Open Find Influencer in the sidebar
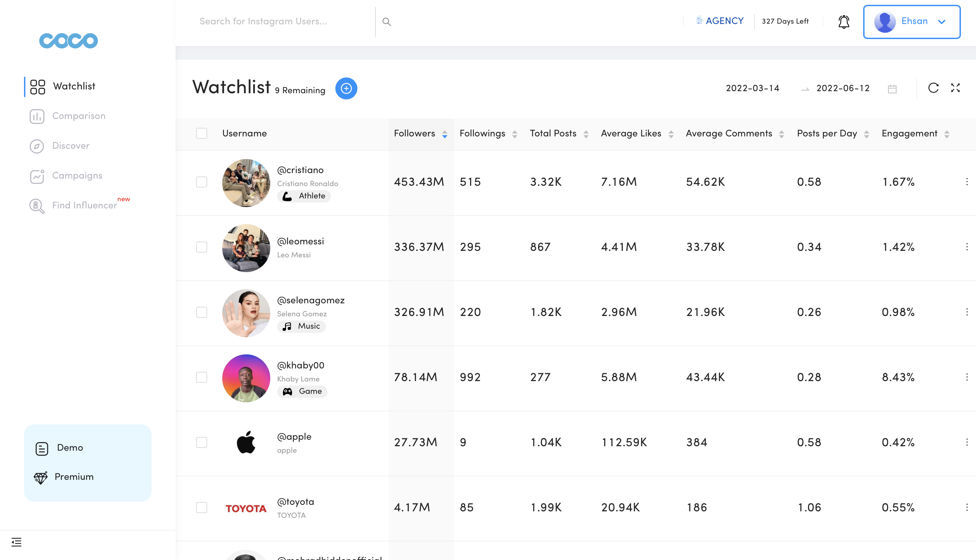 coord(84,205)
